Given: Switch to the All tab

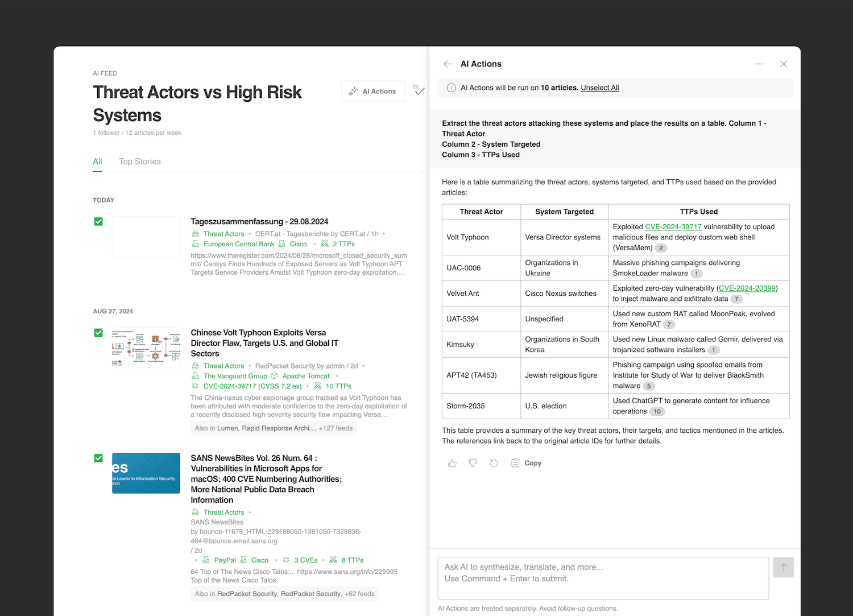Looking at the screenshot, I should pyautogui.click(x=98, y=162).
